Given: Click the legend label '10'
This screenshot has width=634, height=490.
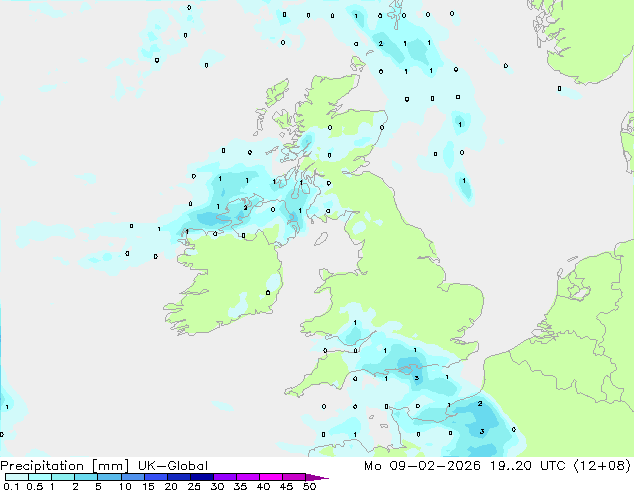Looking at the screenshot, I should click(x=125, y=486).
